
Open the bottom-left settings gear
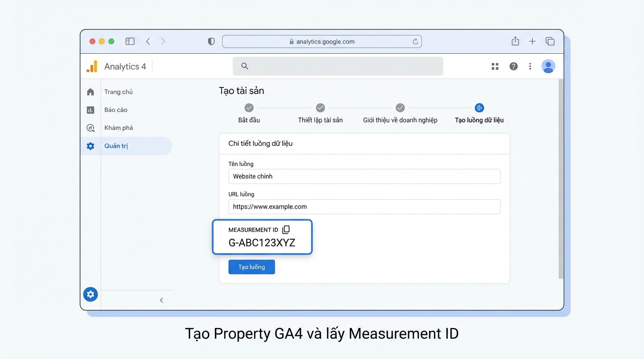coord(90,294)
